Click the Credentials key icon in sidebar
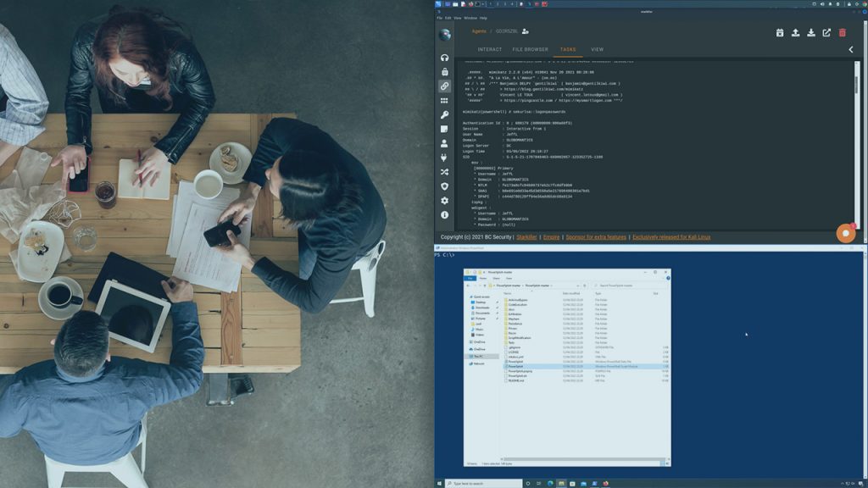Image resolution: width=868 pixels, height=488 pixels. [x=444, y=114]
